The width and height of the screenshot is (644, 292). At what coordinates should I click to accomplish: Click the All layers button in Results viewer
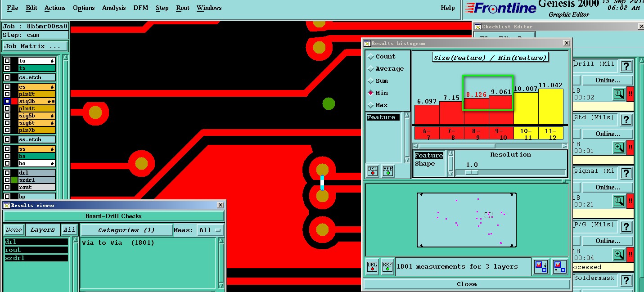(x=69, y=230)
